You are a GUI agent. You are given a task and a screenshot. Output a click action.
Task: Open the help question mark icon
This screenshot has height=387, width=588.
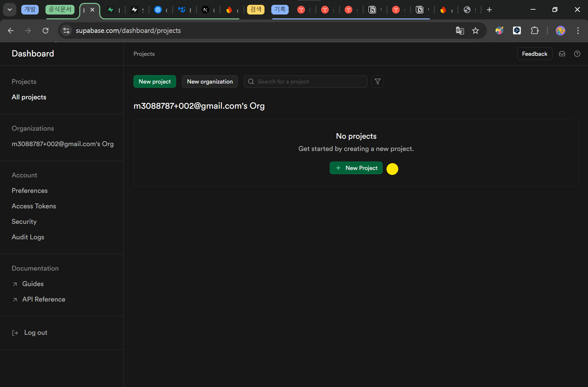577,54
